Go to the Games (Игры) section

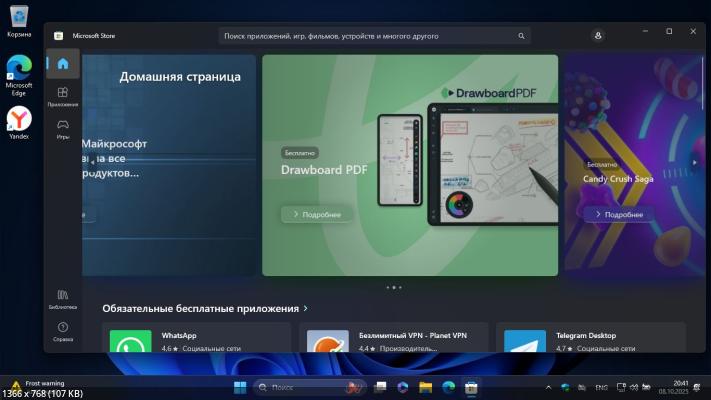pyautogui.click(x=63, y=128)
